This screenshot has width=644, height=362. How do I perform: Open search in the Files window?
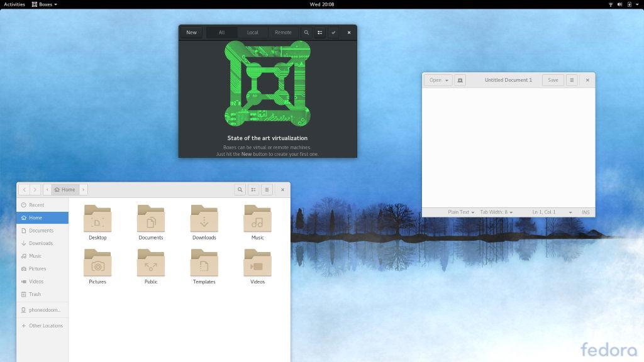coord(240,189)
